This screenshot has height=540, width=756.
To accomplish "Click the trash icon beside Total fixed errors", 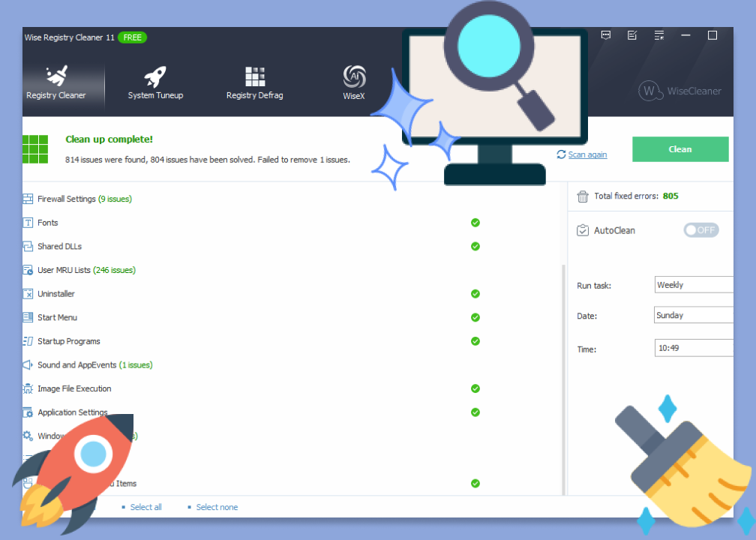I will [x=583, y=196].
